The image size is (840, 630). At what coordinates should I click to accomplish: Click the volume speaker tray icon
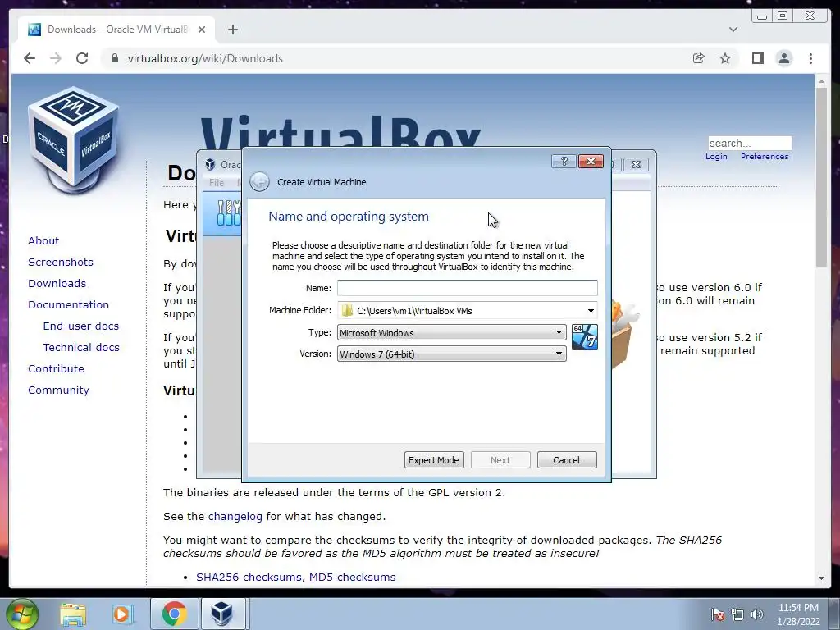[757, 614]
